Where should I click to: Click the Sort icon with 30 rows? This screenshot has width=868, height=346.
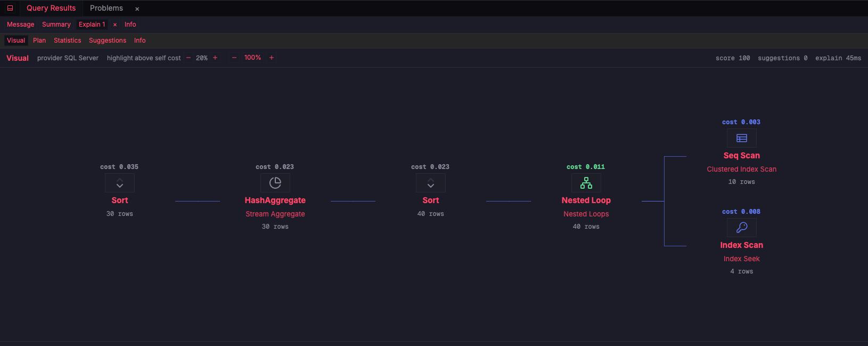click(120, 183)
